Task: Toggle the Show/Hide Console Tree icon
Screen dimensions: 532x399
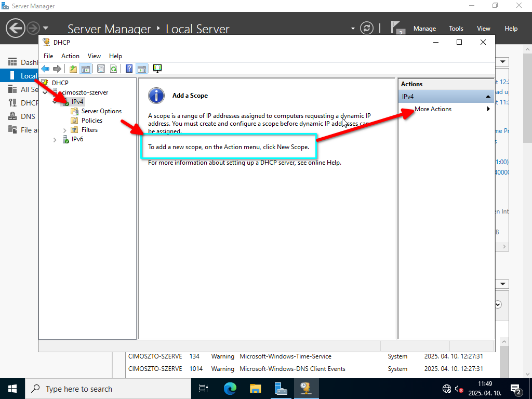Action: [x=85, y=69]
